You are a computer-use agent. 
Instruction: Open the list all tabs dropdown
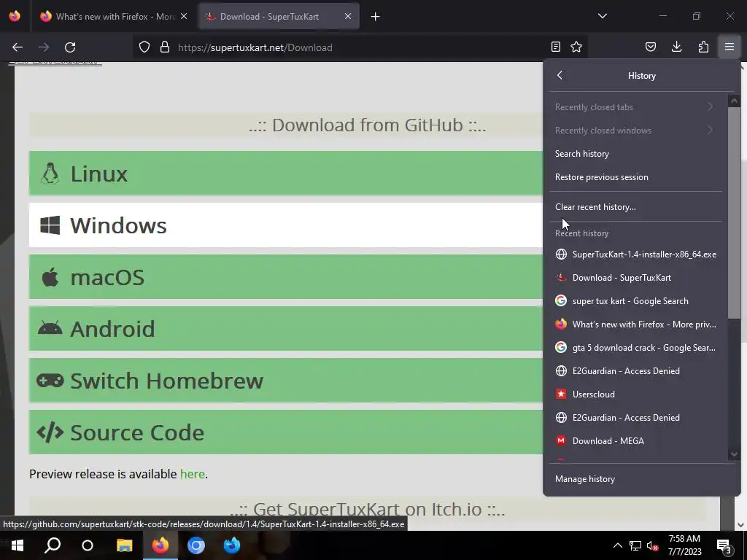(602, 16)
